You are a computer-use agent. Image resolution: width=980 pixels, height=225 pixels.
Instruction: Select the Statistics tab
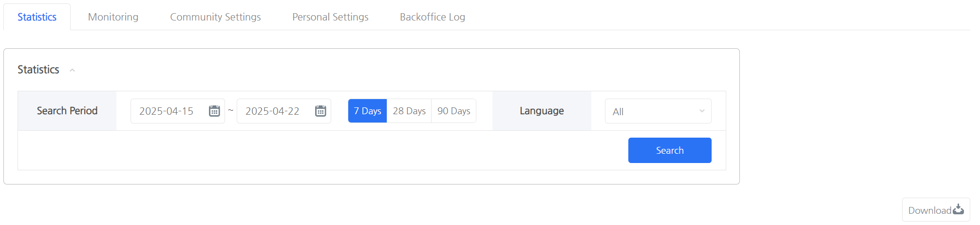[37, 17]
